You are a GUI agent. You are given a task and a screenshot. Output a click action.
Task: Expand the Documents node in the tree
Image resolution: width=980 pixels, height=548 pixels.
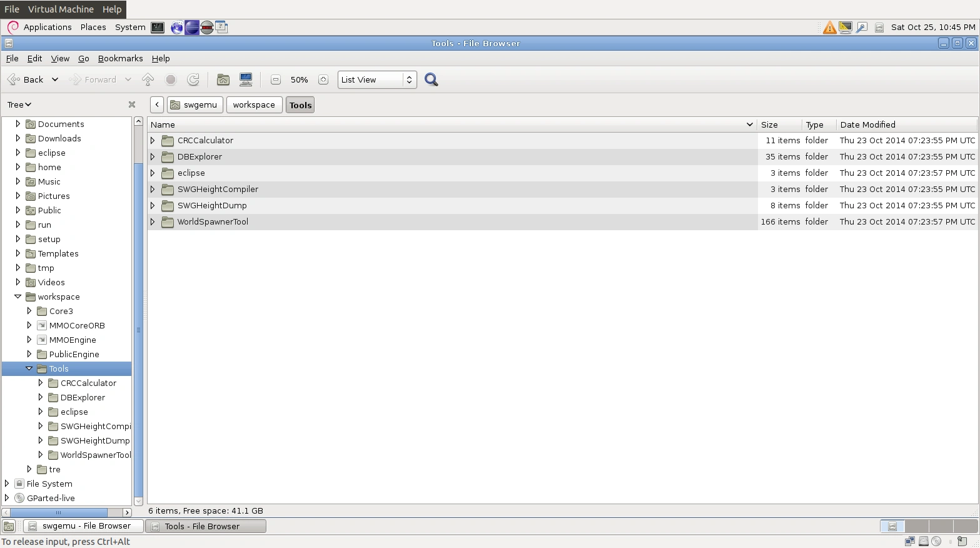(x=18, y=124)
